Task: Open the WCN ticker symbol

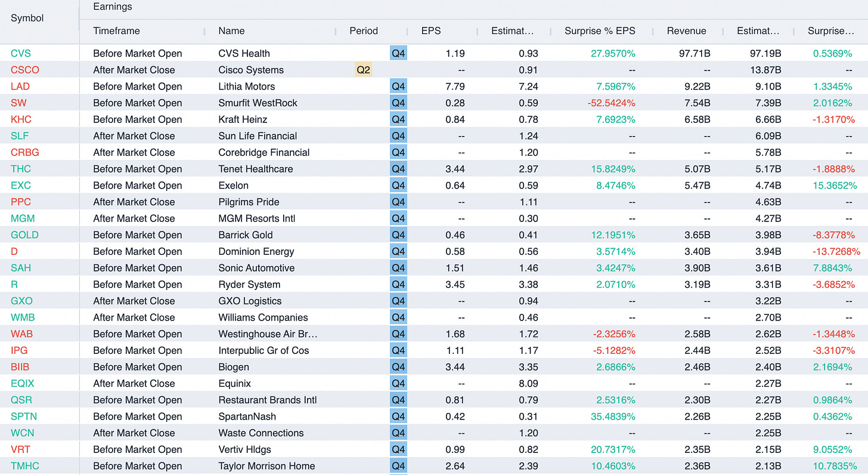Action: tap(22, 433)
